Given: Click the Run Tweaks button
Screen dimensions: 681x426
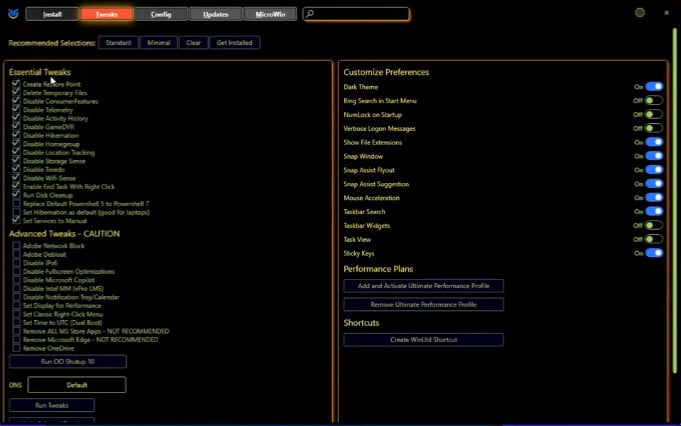Looking at the screenshot, I should 52,405.
